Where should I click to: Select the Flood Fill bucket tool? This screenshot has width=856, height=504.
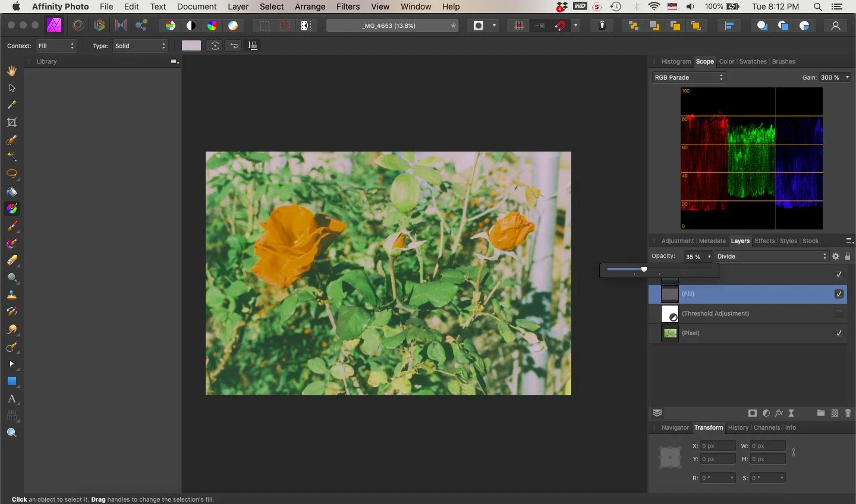click(x=12, y=191)
